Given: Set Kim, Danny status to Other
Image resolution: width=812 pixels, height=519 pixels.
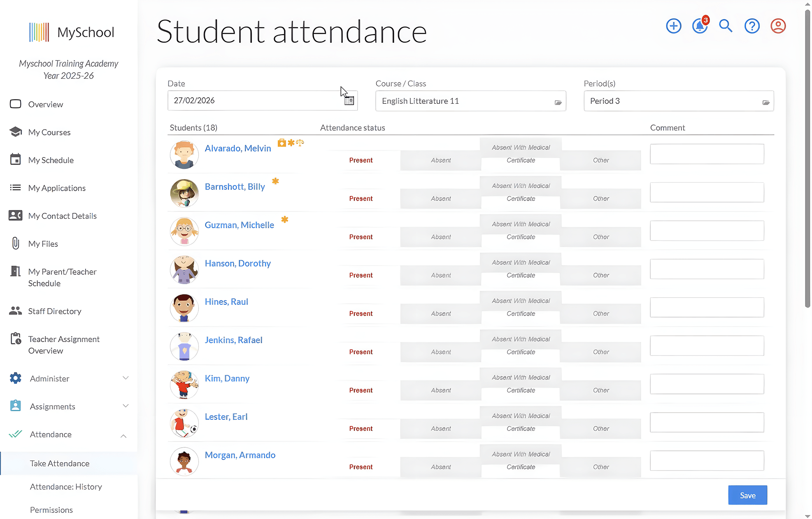Looking at the screenshot, I should tap(600, 390).
